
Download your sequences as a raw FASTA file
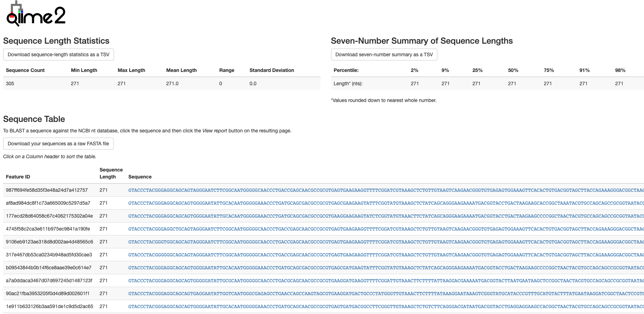(x=58, y=144)
